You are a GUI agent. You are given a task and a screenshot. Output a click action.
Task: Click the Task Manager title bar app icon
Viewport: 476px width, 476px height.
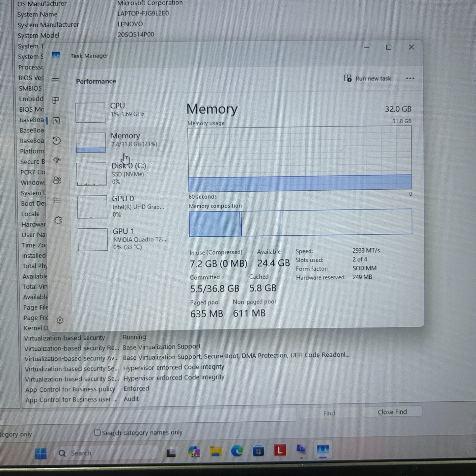click(x=56, y=55)
